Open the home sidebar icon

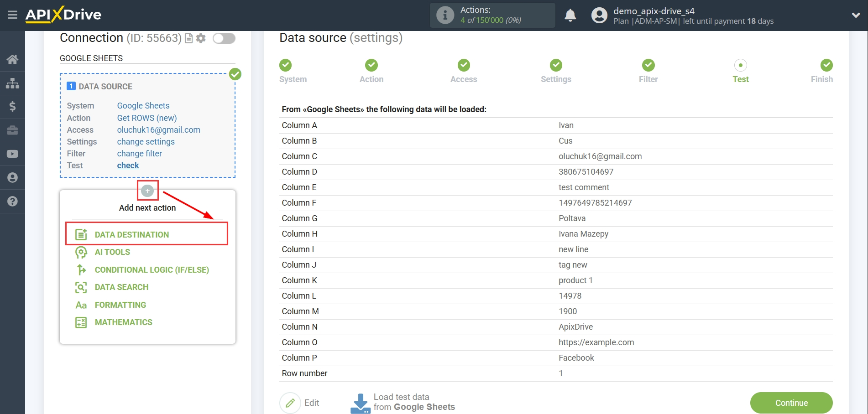(x=12, y=59)
